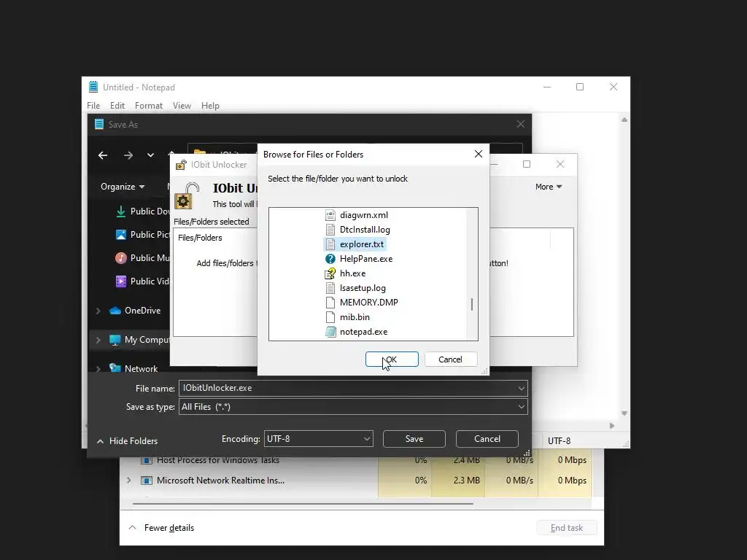Open the More dropdown in IObit Unlocker
Image resolution: width=747 pixels, height=560 pixels.
549,187
